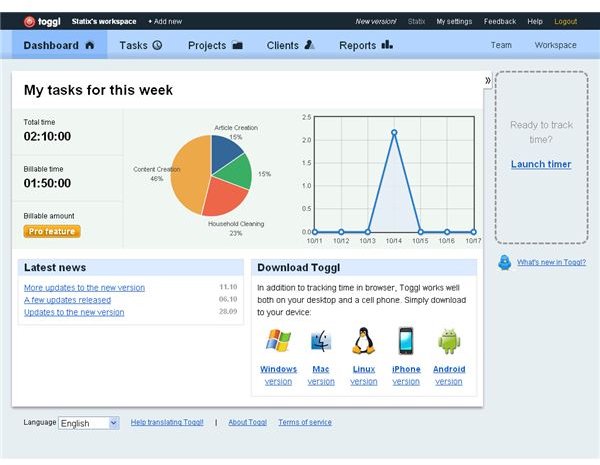The height and width of the screenshot is (465, 600).
Task: Click the orange Content Creation pie slice
Action: point(189,176)
